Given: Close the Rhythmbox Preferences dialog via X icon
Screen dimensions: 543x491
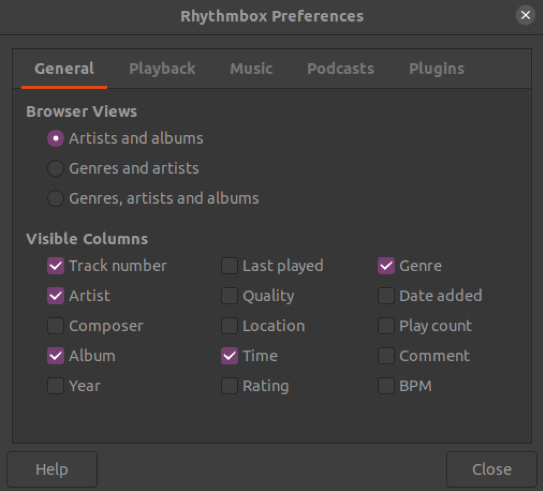Looking at the screenshot, I should coord(525,15).
